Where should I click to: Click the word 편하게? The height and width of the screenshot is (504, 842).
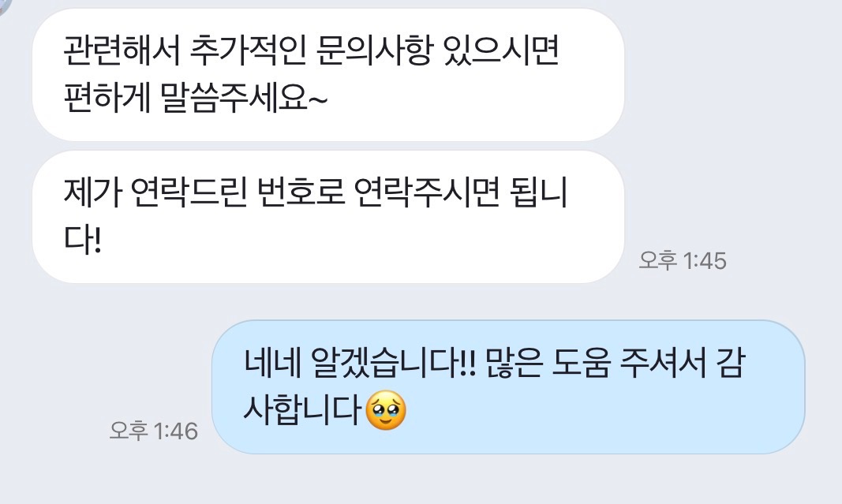[107, 99]
